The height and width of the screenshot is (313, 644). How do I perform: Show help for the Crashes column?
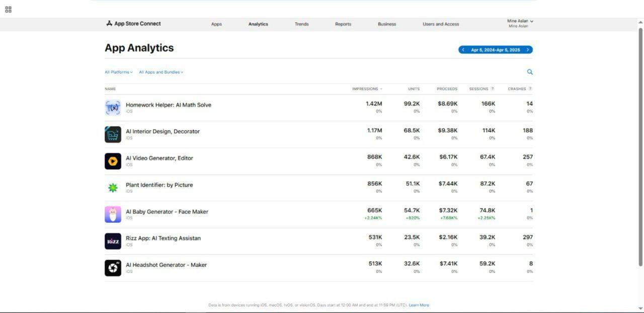(530, 89)
